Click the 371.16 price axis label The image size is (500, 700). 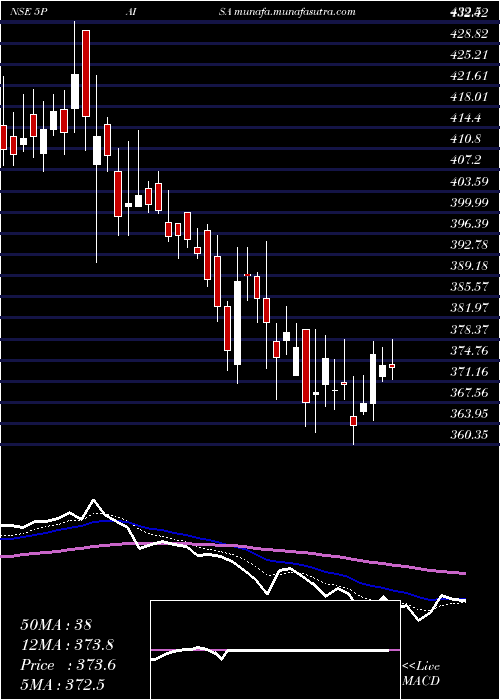(468, 371)
